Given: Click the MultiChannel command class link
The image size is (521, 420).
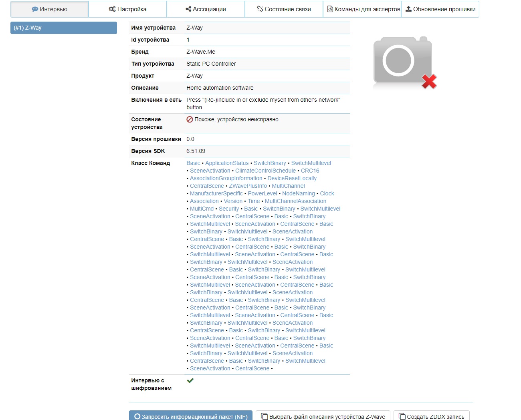Looking at the screenshot, I should coord(288,186).
